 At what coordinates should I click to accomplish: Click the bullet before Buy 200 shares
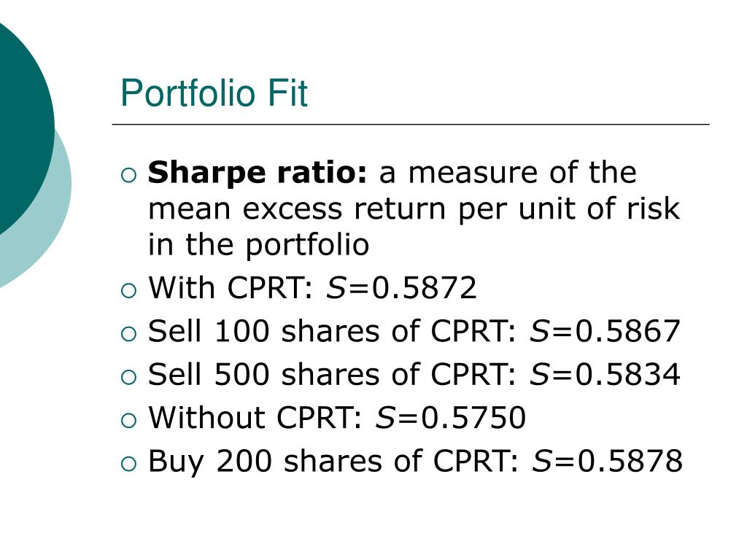(x=128, y=464)
